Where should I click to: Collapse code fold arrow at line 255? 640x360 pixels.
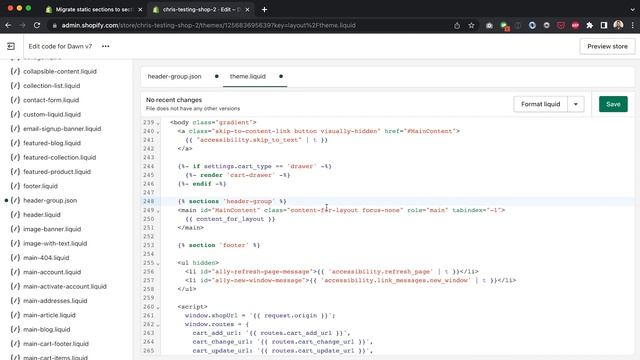coord(158,263)
